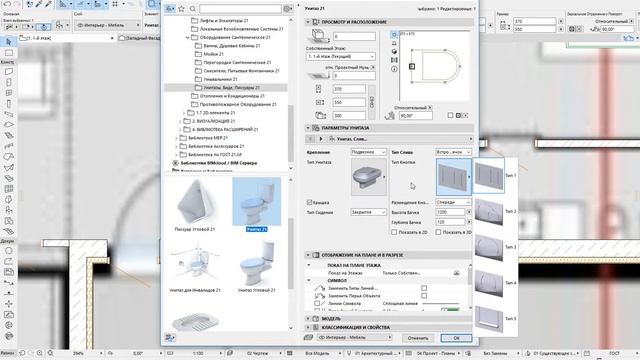This screenshot has height=360, width=640.
Task: Click the favorites star icon in library browser
Action: click(x=181, y=9)
